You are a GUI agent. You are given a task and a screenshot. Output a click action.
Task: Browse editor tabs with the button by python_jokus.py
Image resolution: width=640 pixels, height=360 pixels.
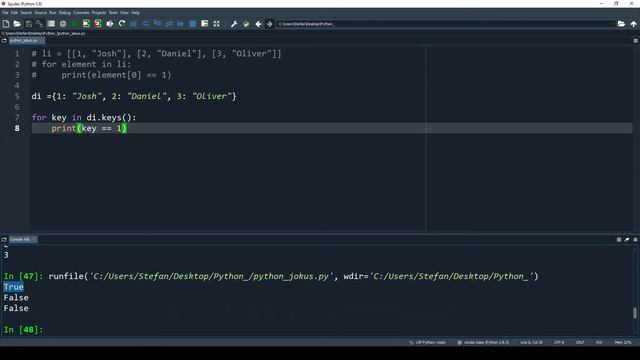(4, 40)
